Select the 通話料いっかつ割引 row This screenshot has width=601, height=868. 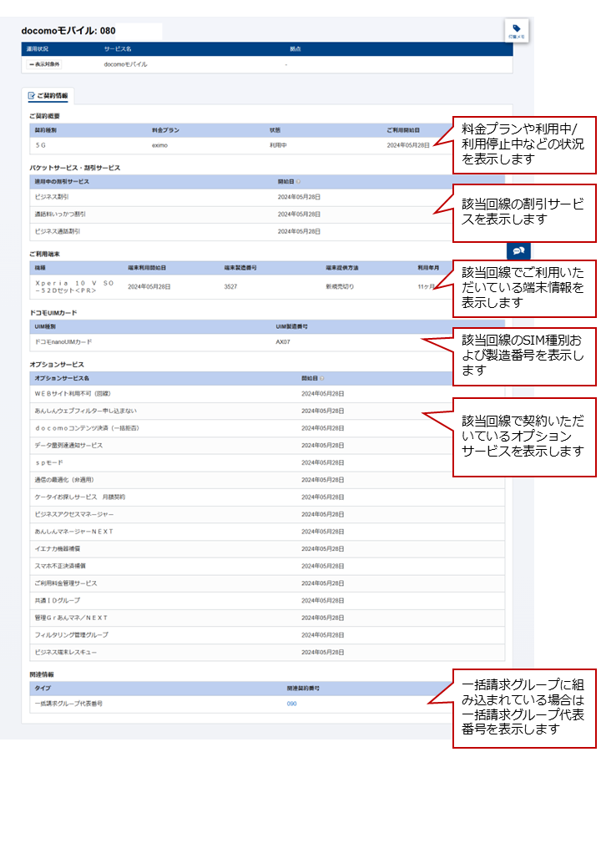(x=267, y=214)
